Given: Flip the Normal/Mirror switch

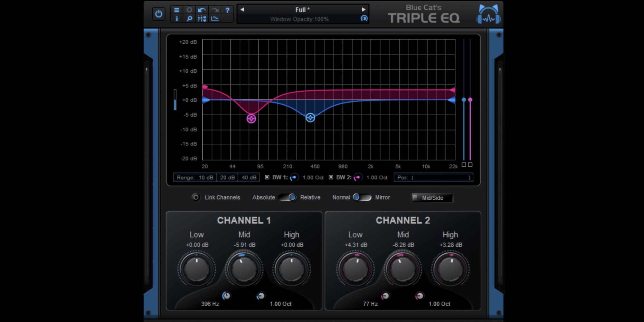Looking at the screenshot, I should click(362, 197).
